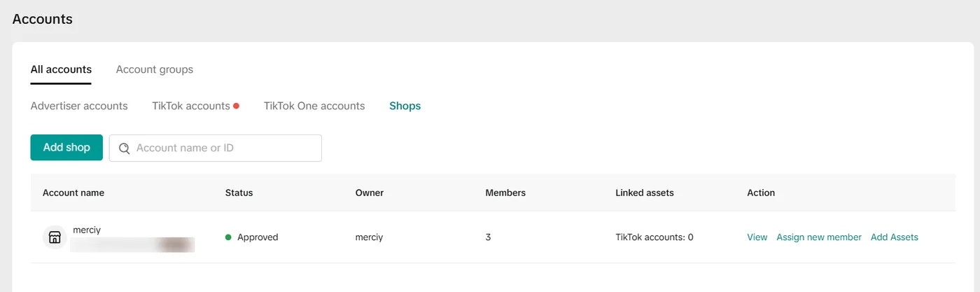The width and height of the screenshot is (980, 292).
Task: Click the TikTok accounts: 0 cell
Action: (654, 237)
